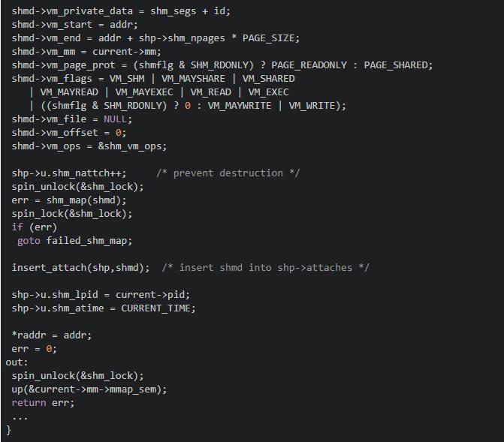Click the goto keyword

coord(29,241)
